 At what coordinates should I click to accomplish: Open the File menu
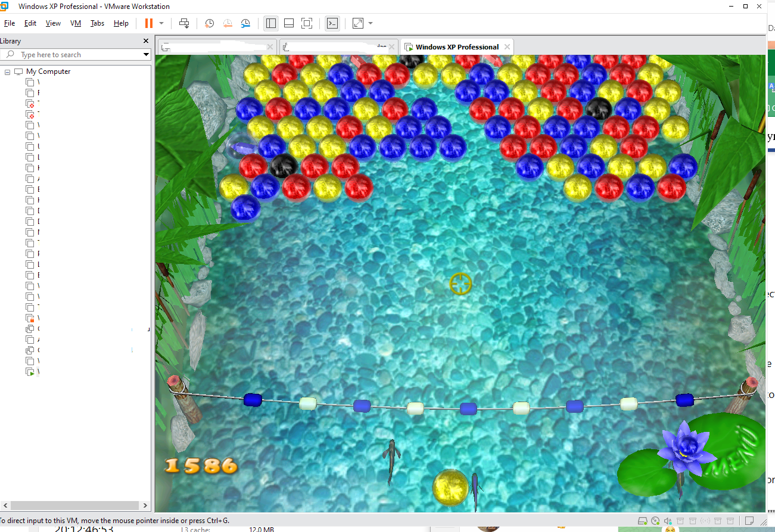[10, 23]
